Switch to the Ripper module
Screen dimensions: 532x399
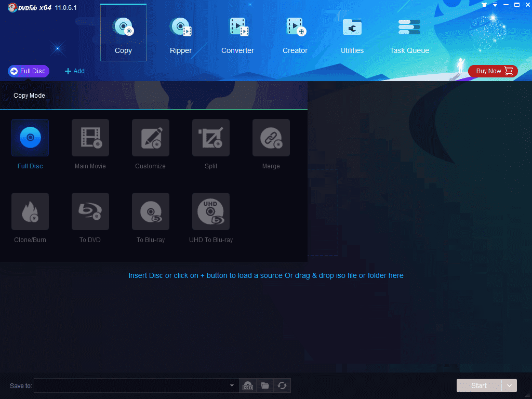click(x=180, y=36)
